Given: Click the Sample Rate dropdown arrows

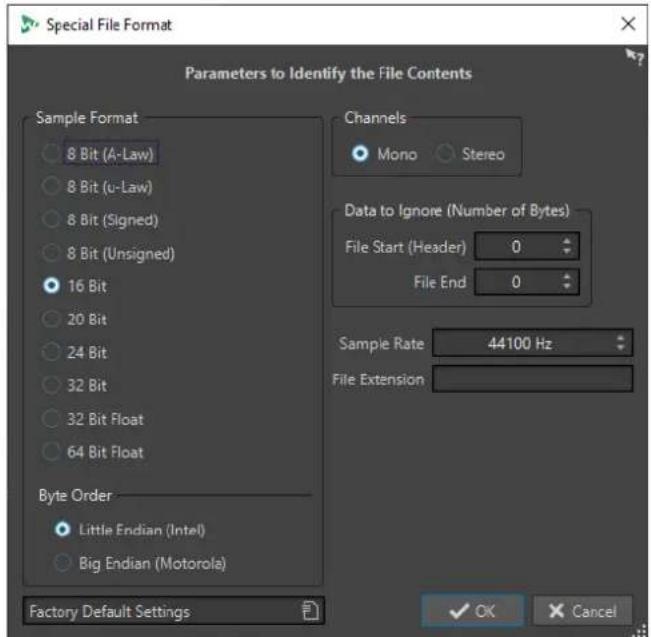Looking at the screenshot, I should (620, 343).
